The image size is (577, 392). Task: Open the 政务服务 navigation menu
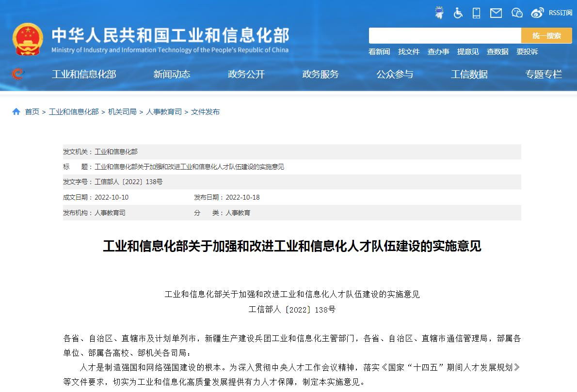pyautogui.click(x=321, y=74)
